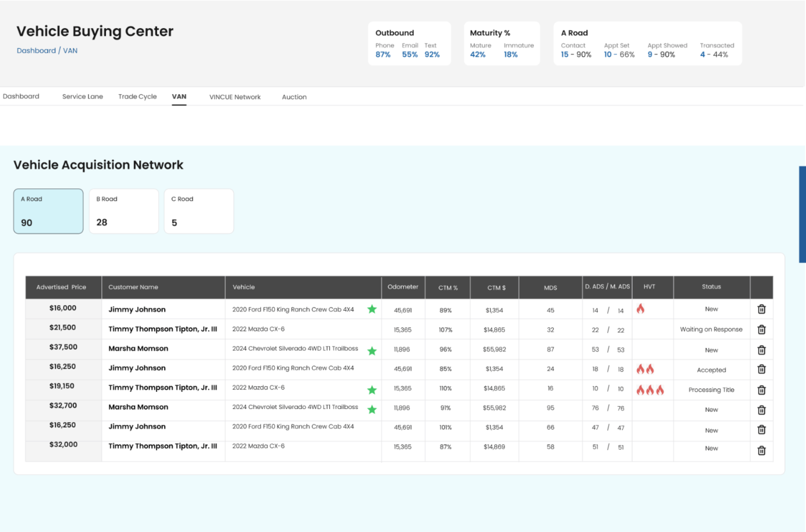Click triple flame icon in Processing Title row
This screenshot has height=532, width=806.
650,390
